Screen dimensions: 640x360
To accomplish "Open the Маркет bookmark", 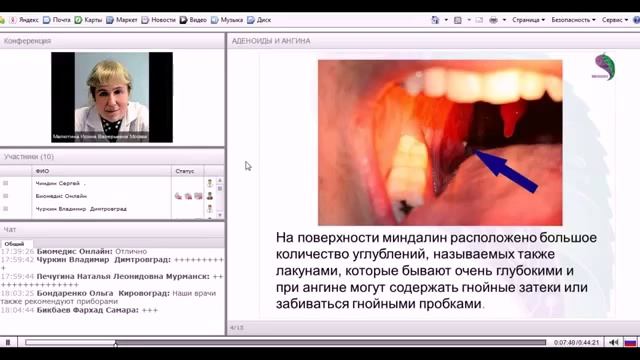I will [x=122, y=20].
